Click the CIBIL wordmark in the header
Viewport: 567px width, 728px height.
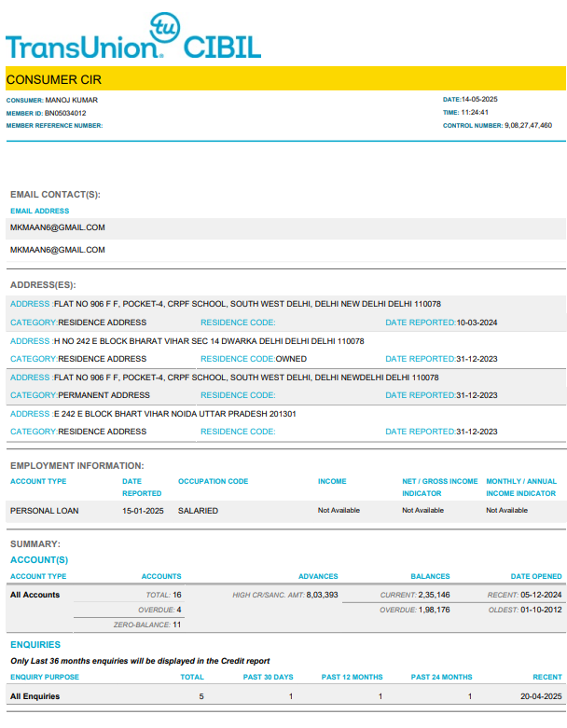click(x=223, y=48)
